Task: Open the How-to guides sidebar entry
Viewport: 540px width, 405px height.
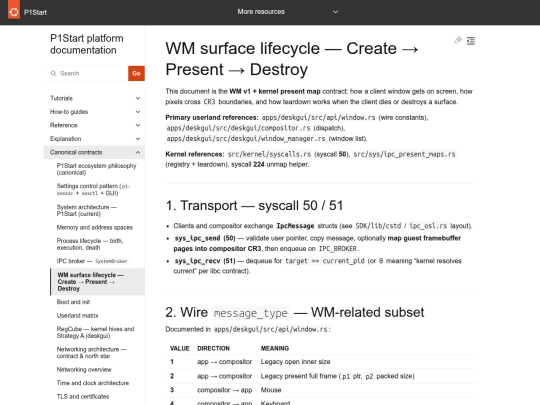Action: 69,112
